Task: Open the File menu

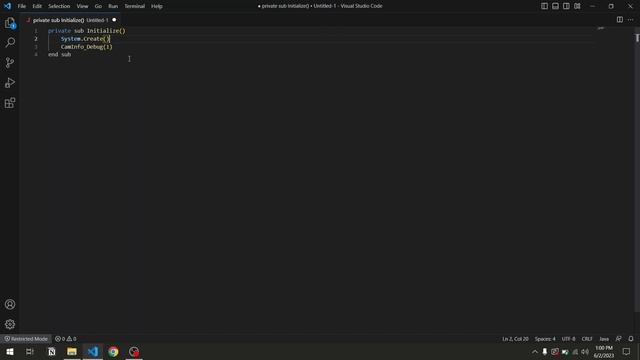Action: click(22, 6)
